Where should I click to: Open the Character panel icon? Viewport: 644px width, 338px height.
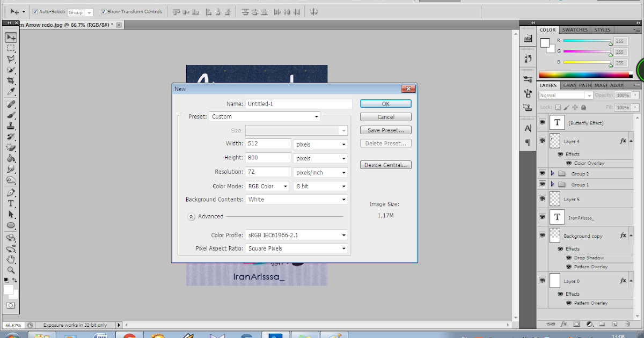pos(528,128)
